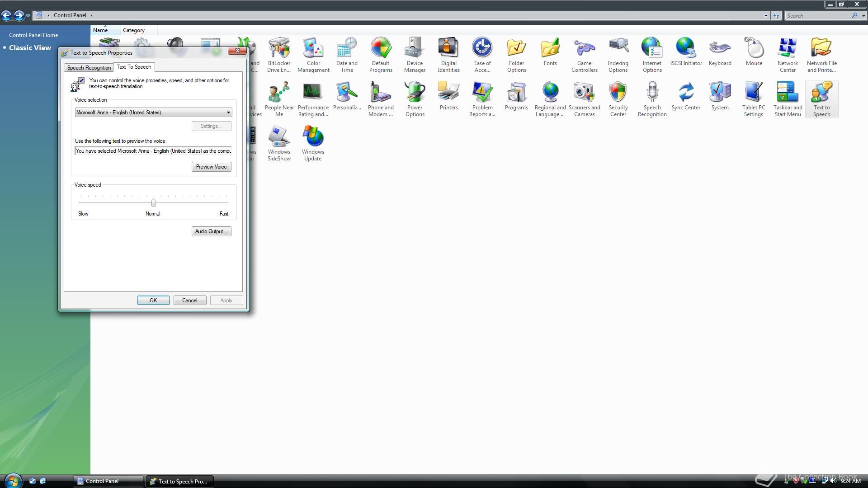Select the Text To Speech tab

[x=134, y=67]
